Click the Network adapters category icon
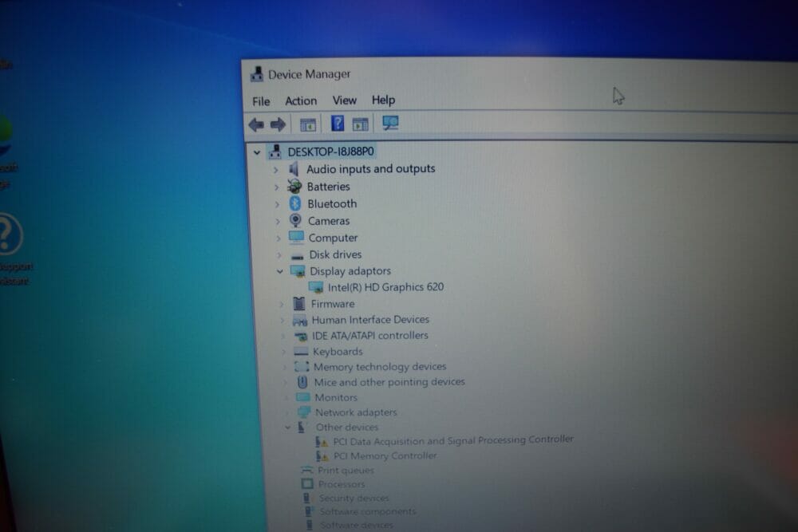The height and width of the screenshot is (532, 798). (x=304, y=412)
